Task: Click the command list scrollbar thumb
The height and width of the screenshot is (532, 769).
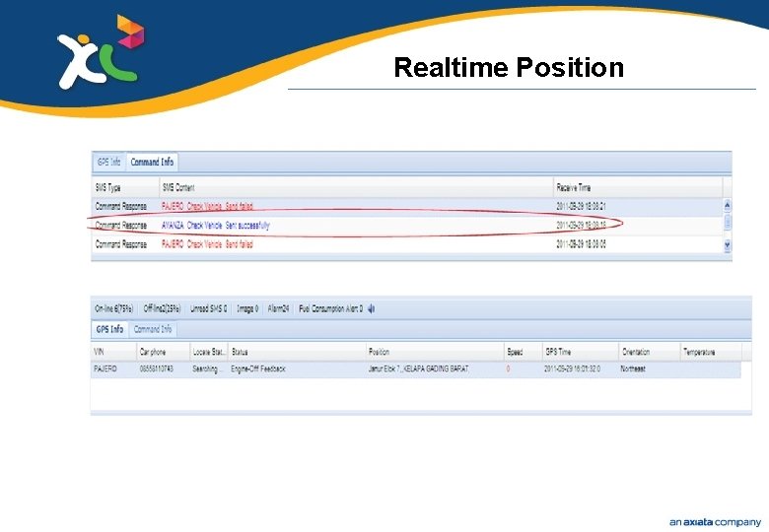Action: [x=728, y=222]
